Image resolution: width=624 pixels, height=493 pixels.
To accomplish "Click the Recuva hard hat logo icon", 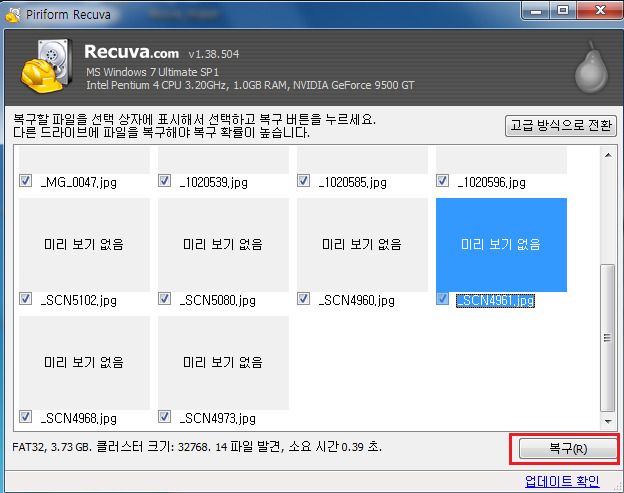I will coord(46,66).
